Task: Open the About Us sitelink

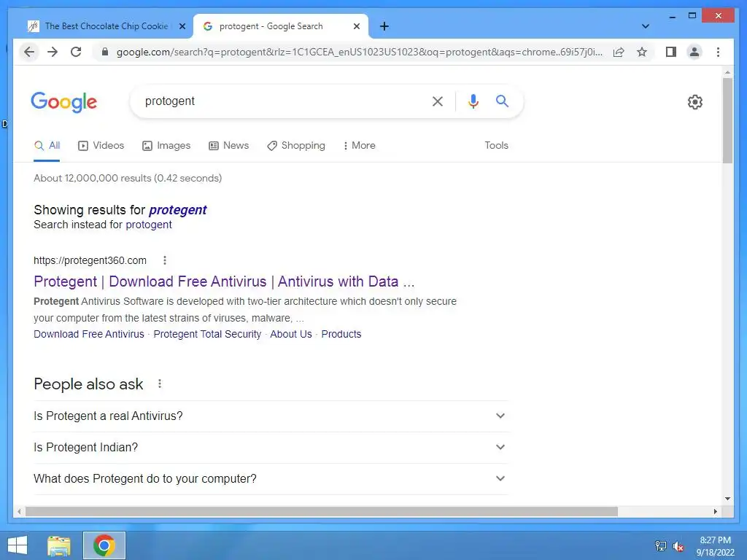Action: tap(291, 334)
